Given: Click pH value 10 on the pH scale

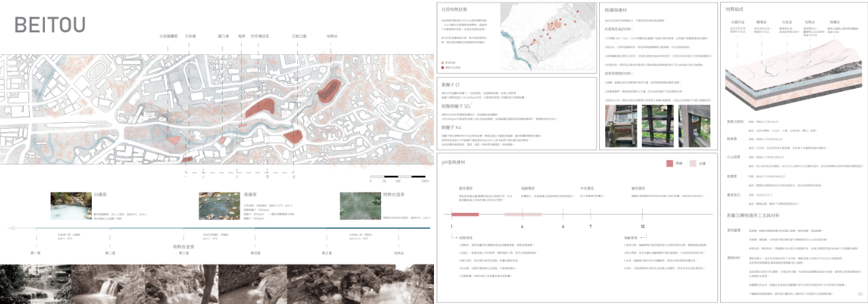Looking at the screenshot, I should [642, 227].
